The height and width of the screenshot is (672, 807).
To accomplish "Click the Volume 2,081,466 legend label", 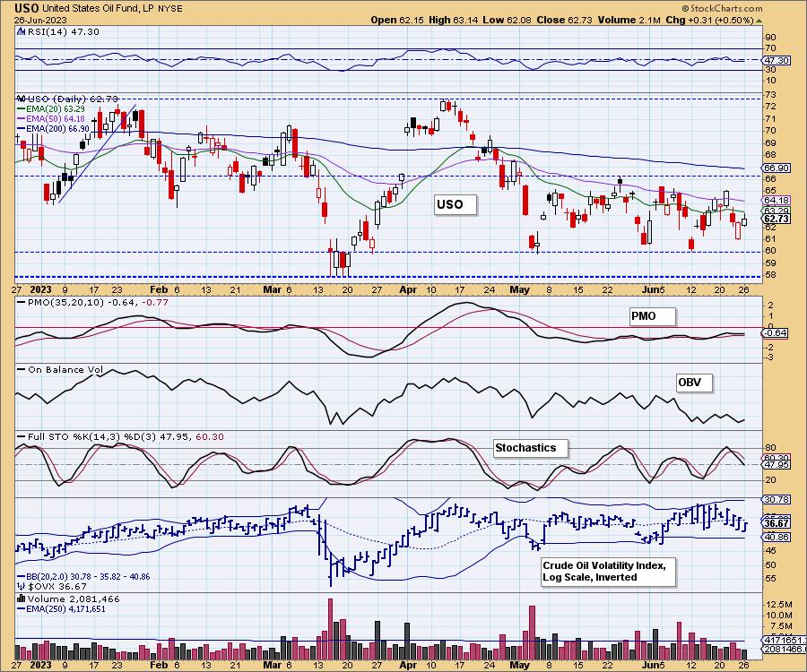I will click(x=74, y=599).
